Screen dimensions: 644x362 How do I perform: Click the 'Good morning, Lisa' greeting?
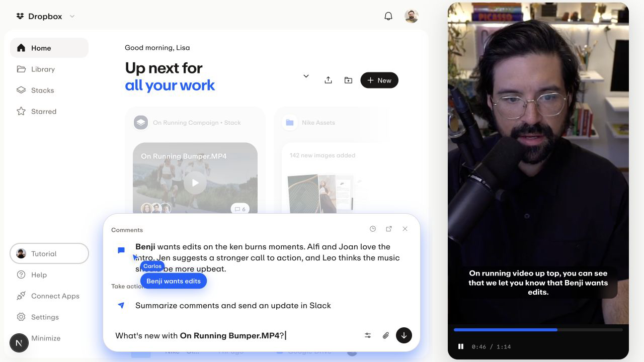click(x=157, y=48)
